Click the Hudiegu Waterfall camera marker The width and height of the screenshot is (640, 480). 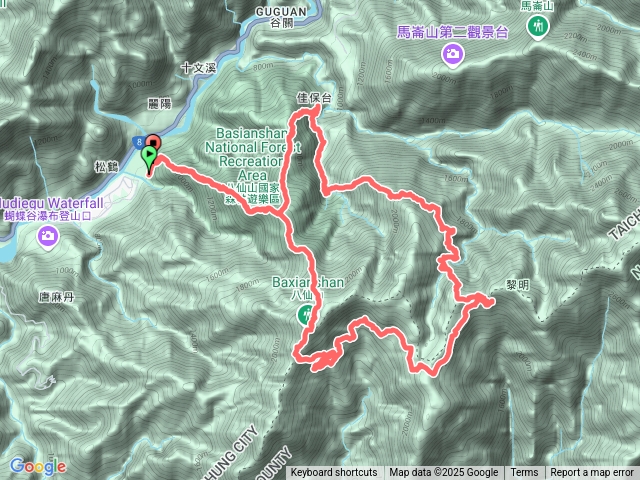tap(48, 237)
